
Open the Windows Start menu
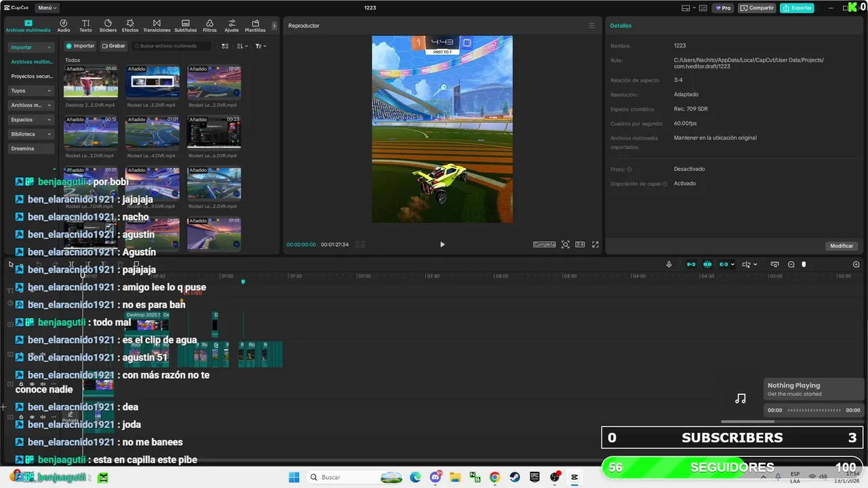294,477
